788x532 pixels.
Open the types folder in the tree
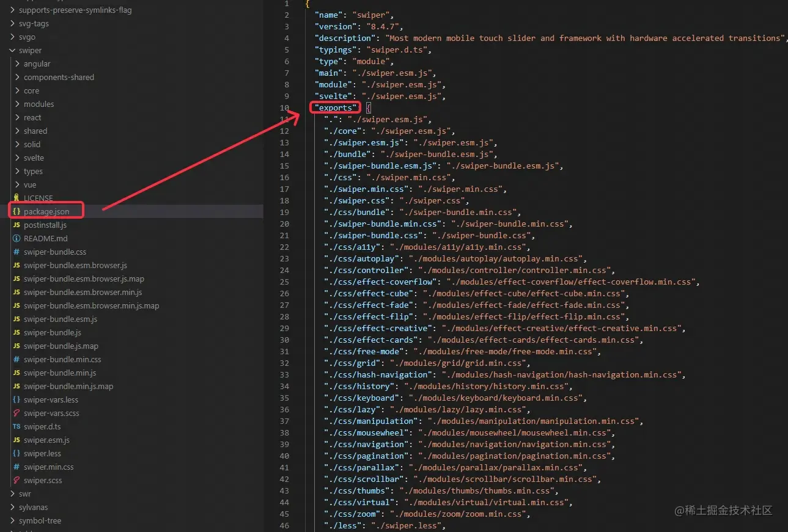tap(33, 171)
